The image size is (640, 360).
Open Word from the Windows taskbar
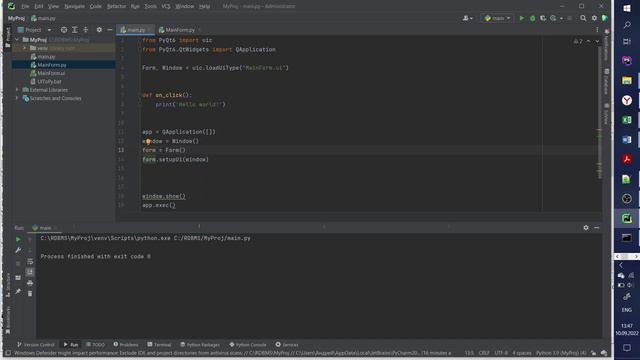click(x=627, y=140)
